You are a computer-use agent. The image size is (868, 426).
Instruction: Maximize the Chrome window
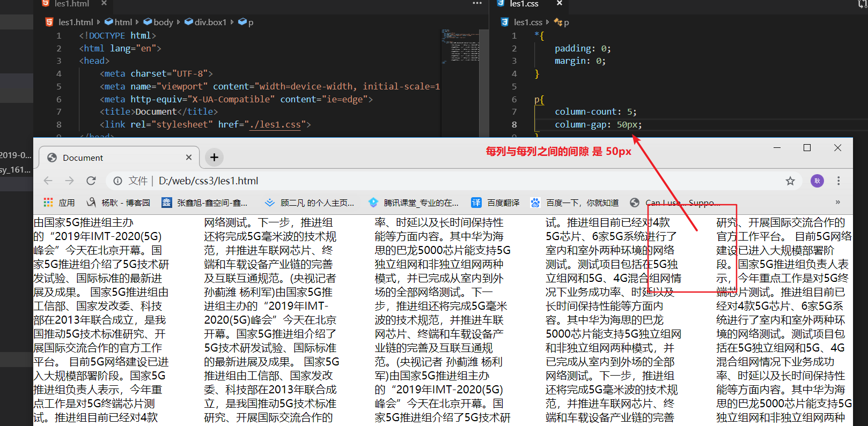807,148
